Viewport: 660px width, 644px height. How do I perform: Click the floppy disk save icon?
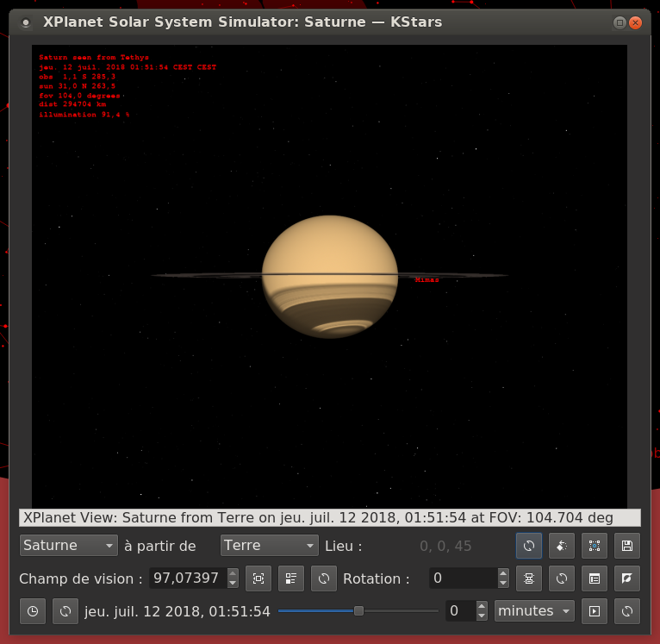point(627,546)
